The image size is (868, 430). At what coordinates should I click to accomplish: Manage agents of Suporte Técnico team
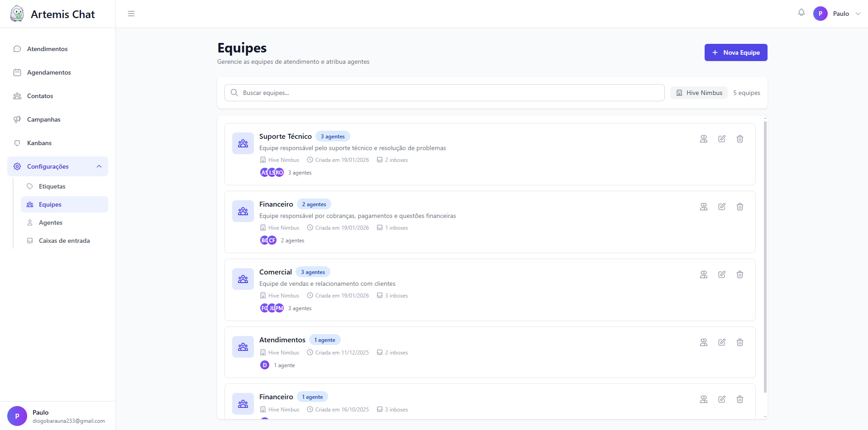pos(703,139)
